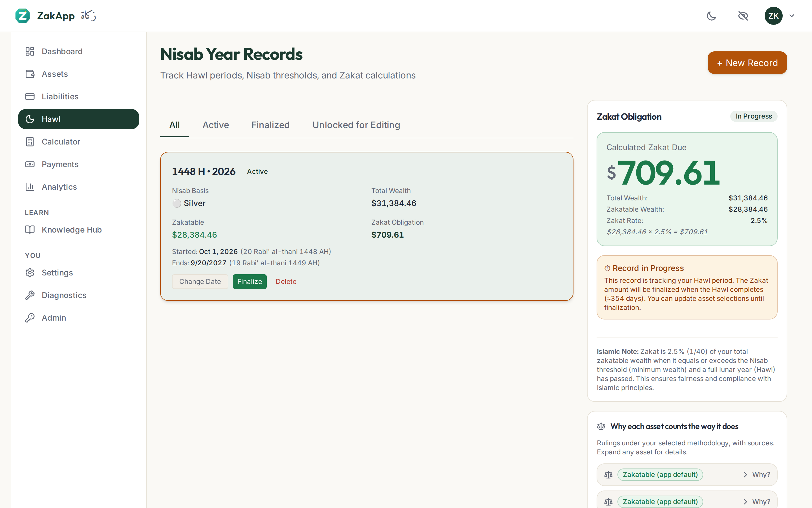Click the Dashboard grid icon

[x=30, y=51]
